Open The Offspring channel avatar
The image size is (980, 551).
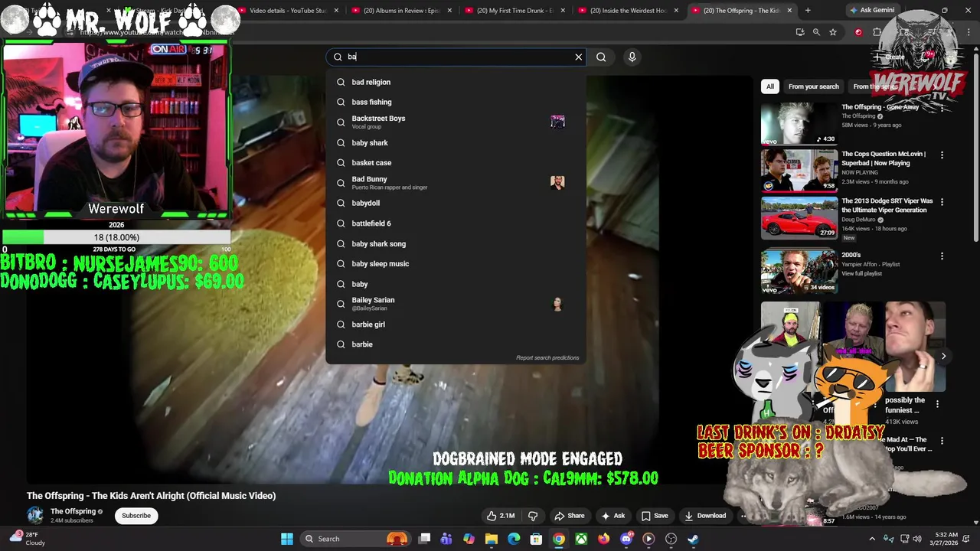tap(35, 515)
